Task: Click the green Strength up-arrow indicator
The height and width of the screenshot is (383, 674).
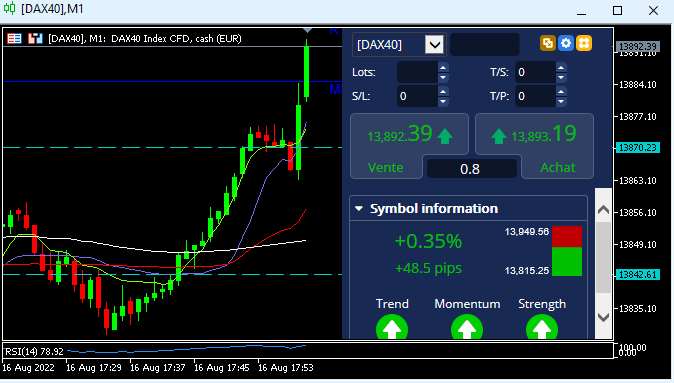Action: click(x=542, y=328)
